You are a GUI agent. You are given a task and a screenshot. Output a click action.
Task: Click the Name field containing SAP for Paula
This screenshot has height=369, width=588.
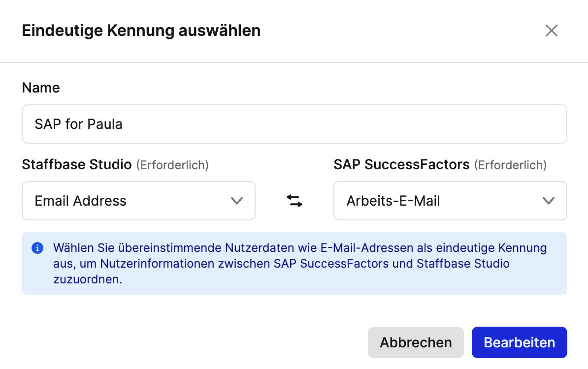294,124
